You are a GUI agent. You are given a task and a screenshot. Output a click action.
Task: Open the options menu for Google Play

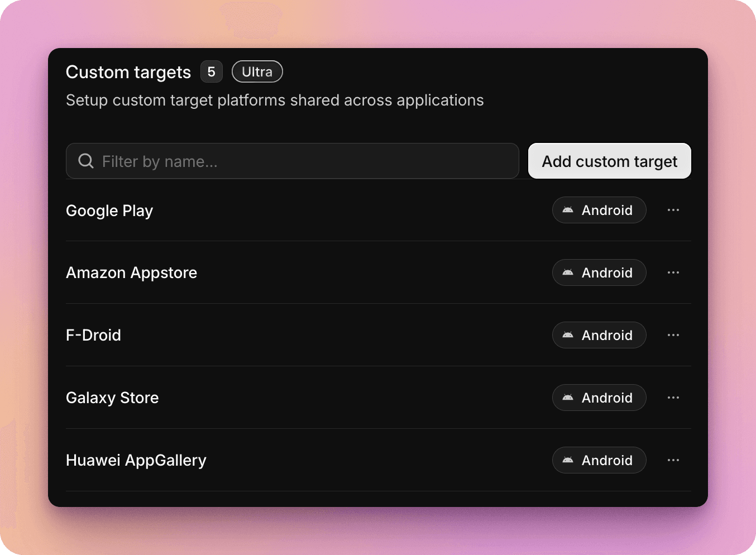pyautogui.click(x=673, y=210)
